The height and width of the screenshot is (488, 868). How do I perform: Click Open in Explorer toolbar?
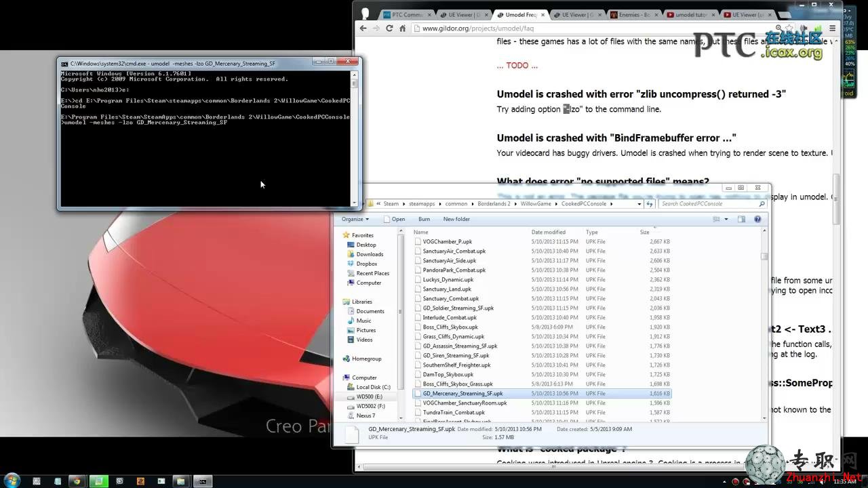pyautogui.click(x=394, y=219)
